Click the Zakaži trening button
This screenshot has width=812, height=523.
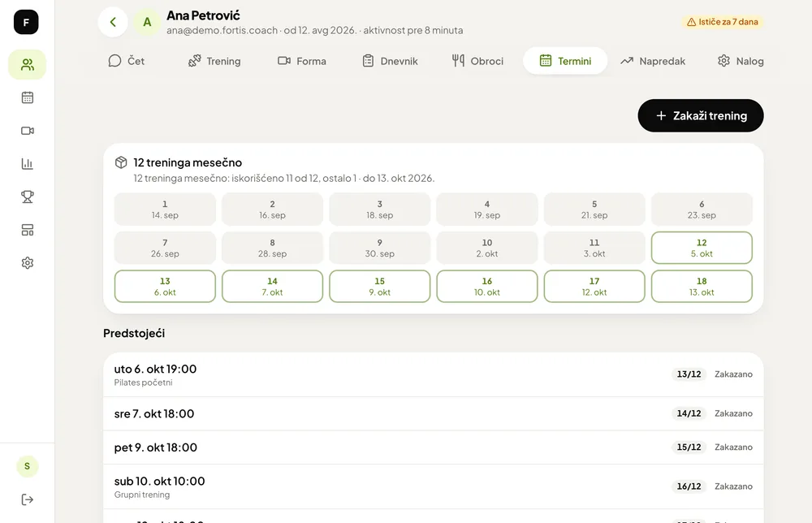(701, 115)
